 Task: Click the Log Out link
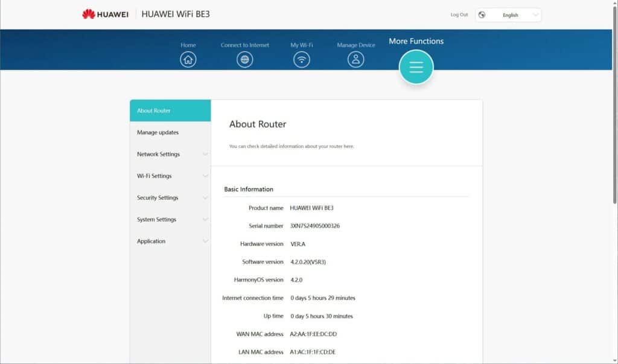[x=459, y=14]
